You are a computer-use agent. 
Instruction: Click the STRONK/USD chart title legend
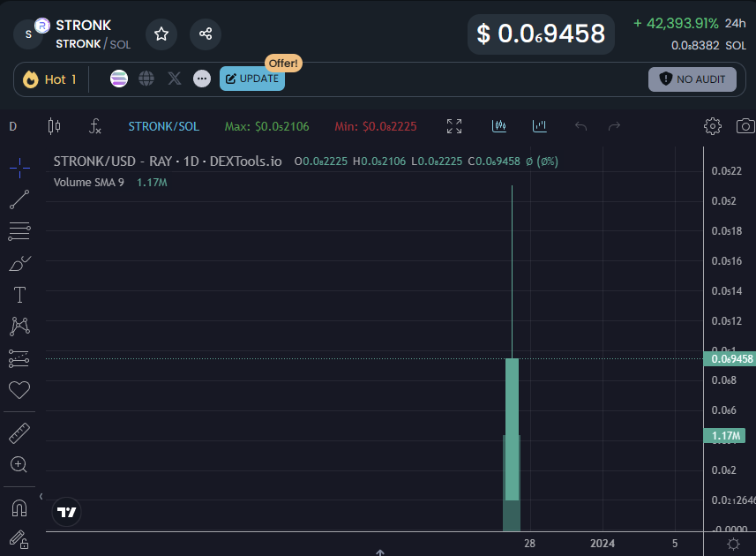point(168,161)
